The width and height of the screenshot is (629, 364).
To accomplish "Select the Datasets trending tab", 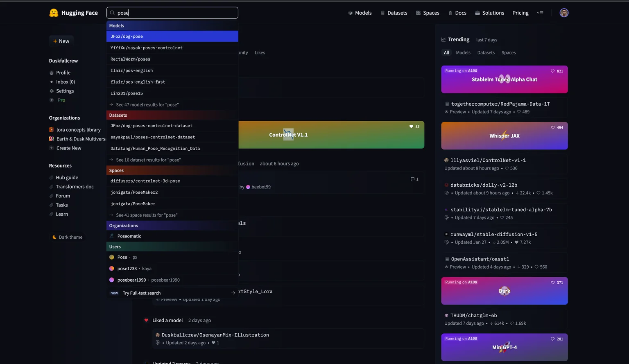I will pos(486,52).
